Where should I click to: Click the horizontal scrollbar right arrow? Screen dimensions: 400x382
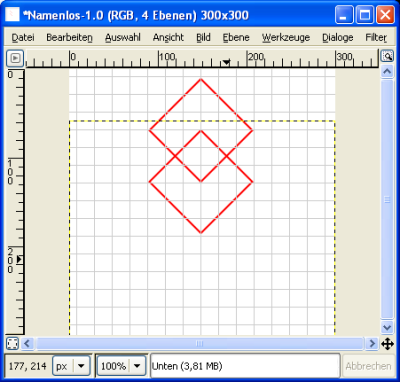(x=372, y=343)
